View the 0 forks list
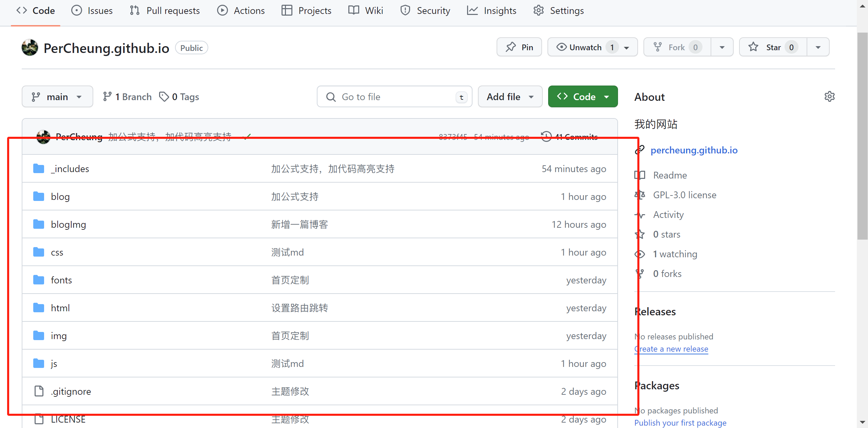The width and height of the screenshot is (868, 428). pyautogui.click(x=667, y=274)
